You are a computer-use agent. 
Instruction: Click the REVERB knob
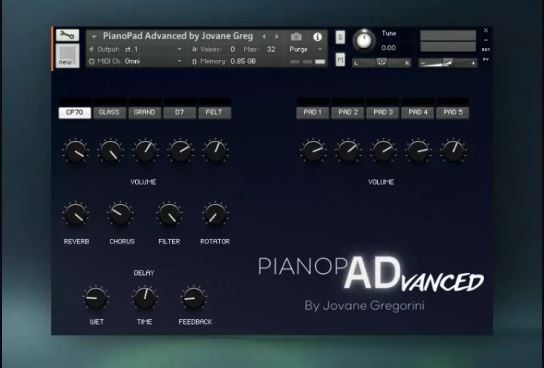(x=76, y=214)
